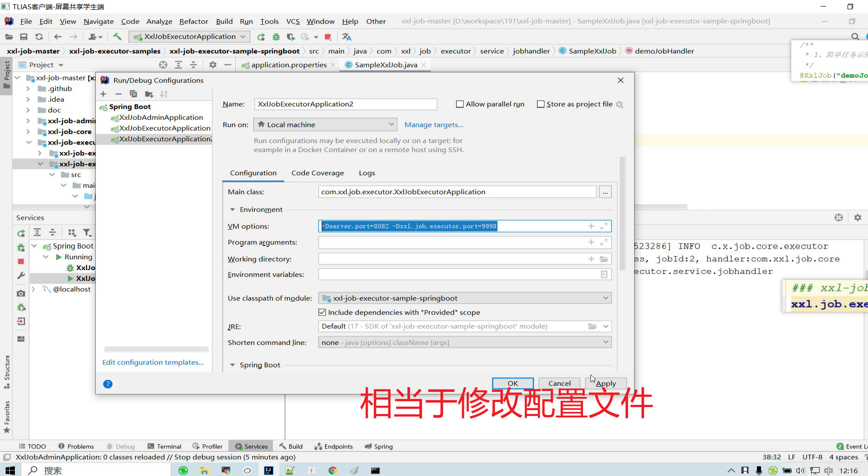Viewport: 868px width, 476px height.
Task: Collapse the Environment section
Action: [x=232, y=210]
